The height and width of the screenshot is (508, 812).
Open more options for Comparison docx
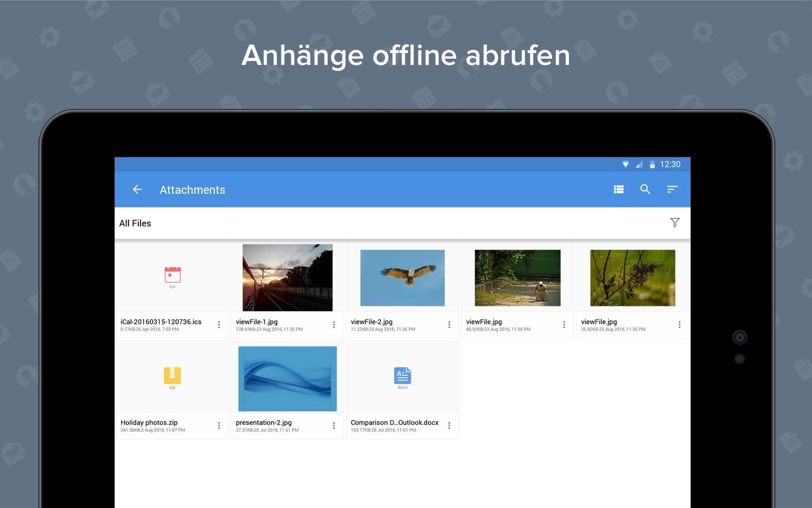[x=449, y=426]
